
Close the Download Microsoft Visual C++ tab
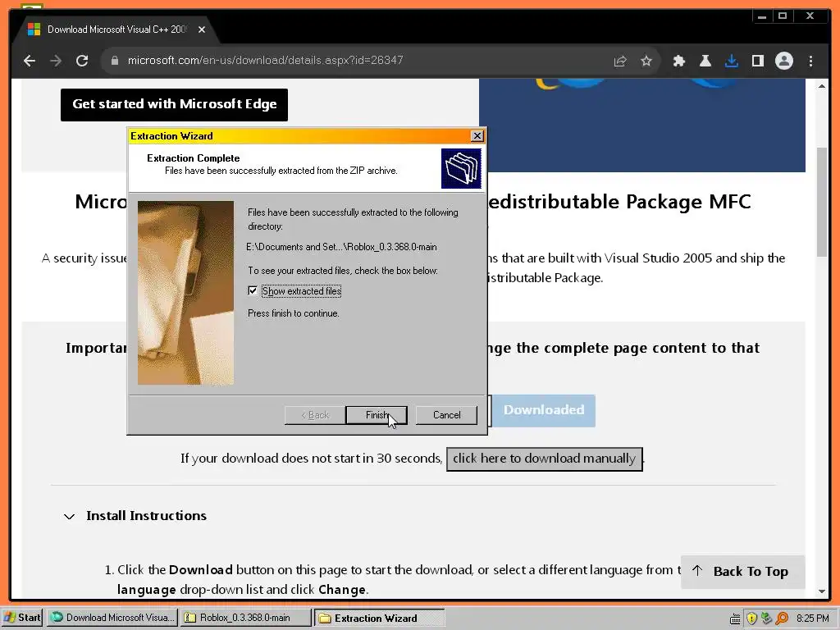click(x=202, y=30)
